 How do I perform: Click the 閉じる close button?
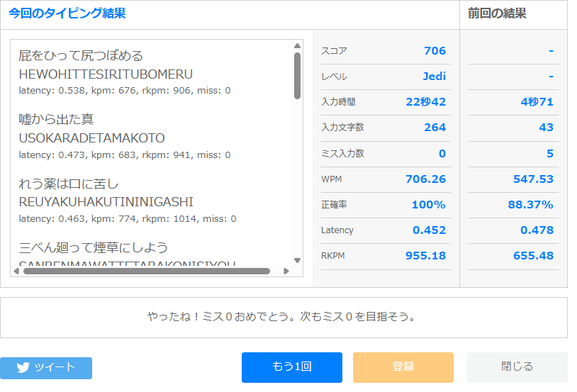click(517, 367)
